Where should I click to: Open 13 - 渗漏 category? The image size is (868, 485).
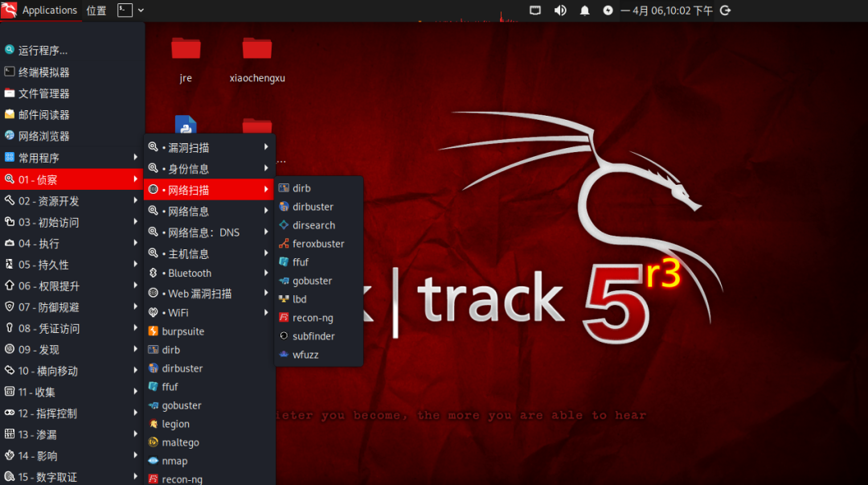pos(72,434)
